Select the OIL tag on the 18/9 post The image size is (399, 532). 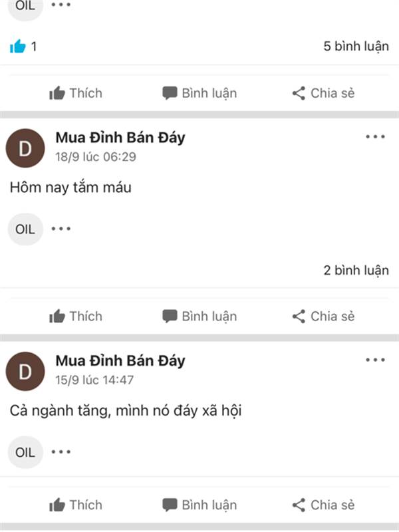point(25,229)
